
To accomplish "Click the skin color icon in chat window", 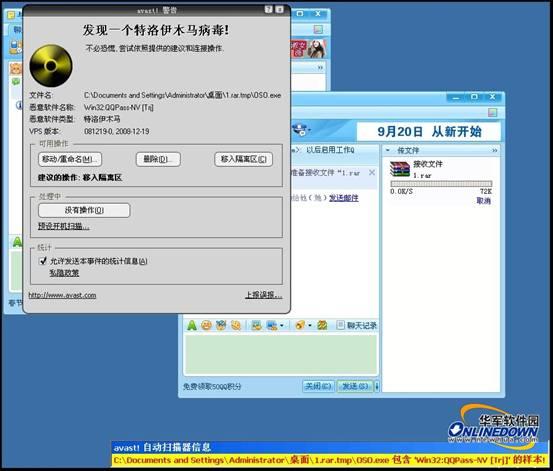I will coord(492,113).
